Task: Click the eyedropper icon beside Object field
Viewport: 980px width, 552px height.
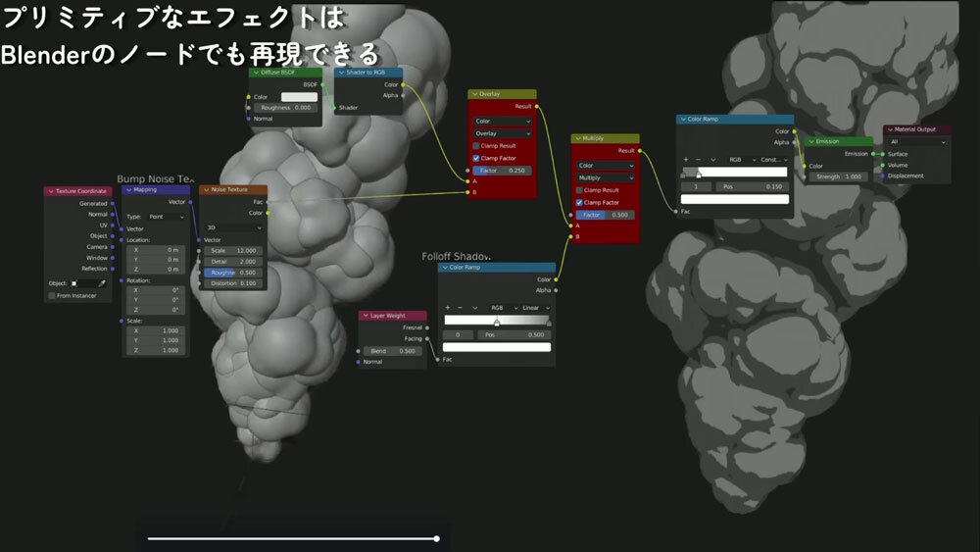Action: [x=101, y=283]
